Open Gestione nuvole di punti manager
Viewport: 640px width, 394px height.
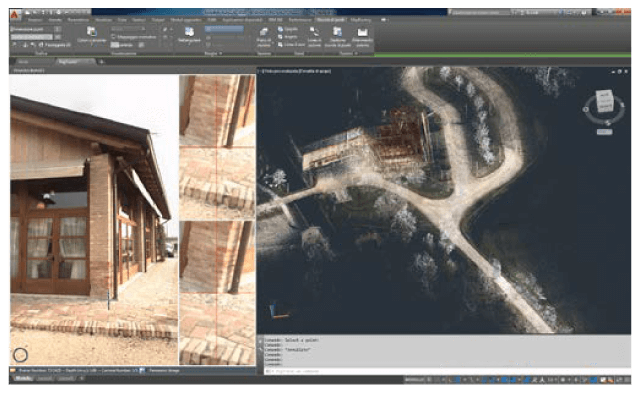(x=338, y=37)
